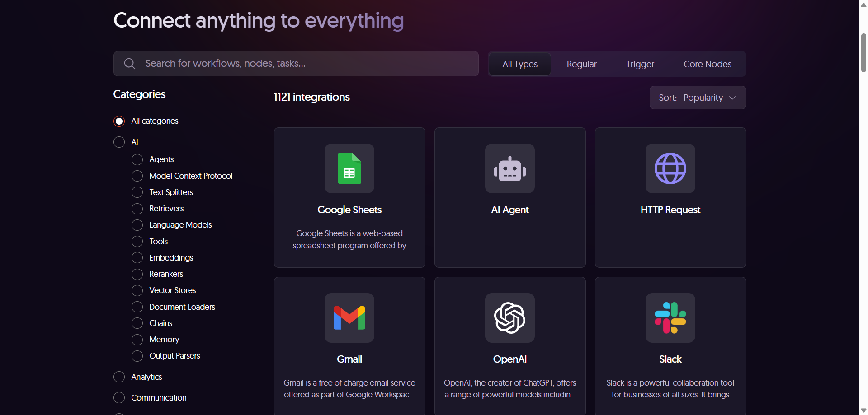Switch to the All Types tab
868x415 pixels.
(x=520, y=64)
